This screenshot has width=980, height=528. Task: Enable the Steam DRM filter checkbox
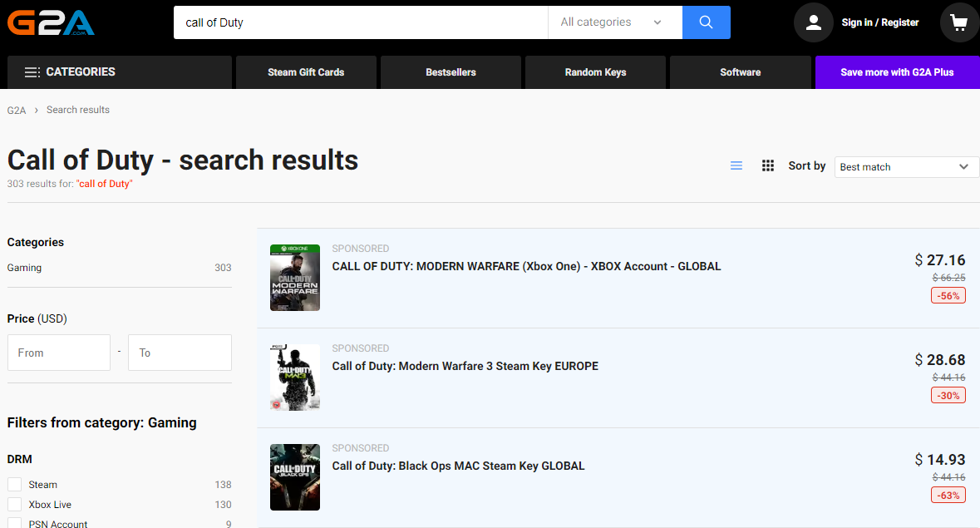tap(14, 485)
